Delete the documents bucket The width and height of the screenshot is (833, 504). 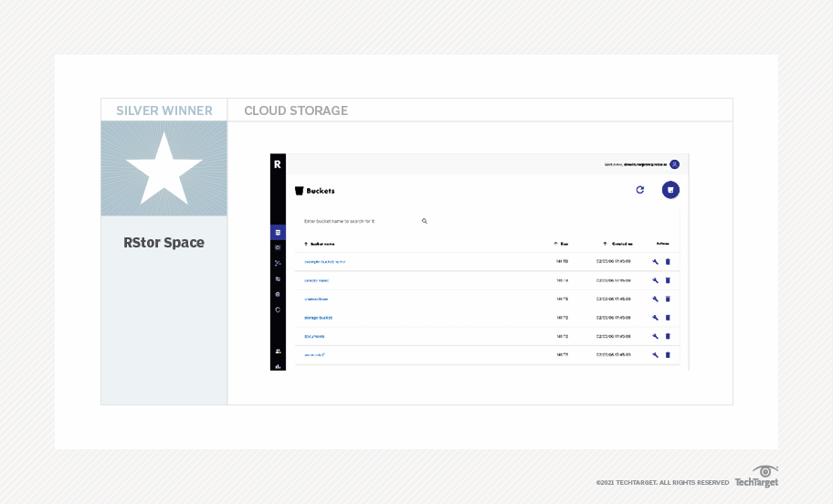point(668,336)
